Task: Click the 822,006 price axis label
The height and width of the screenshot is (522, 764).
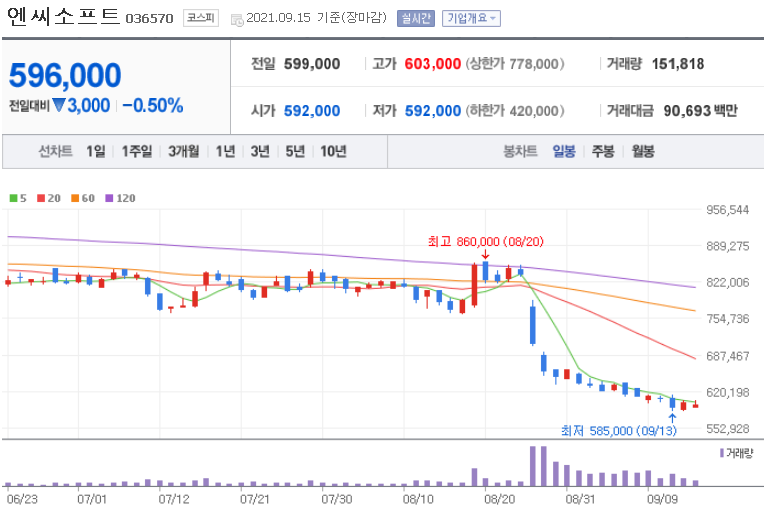Action: (728, 282)
